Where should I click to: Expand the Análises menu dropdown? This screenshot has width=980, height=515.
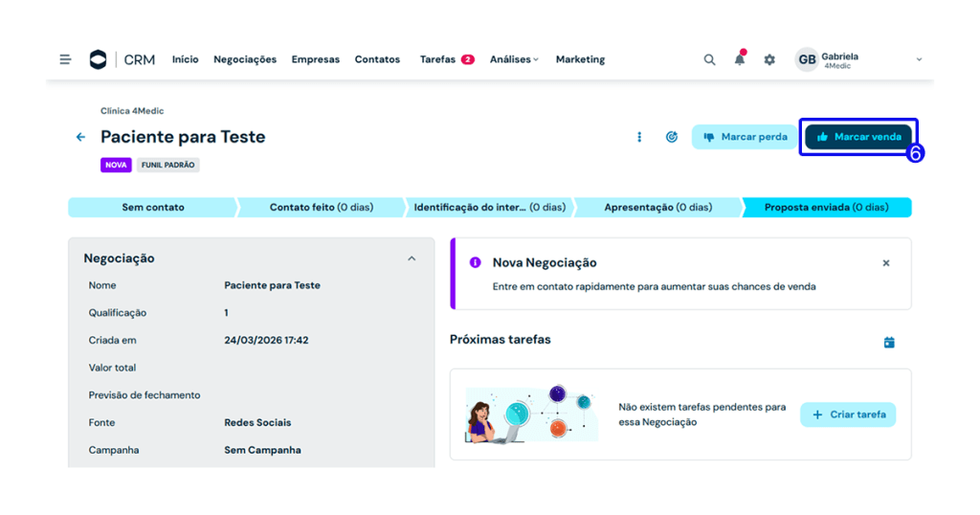pyautogui.click(x=514, y=59)
